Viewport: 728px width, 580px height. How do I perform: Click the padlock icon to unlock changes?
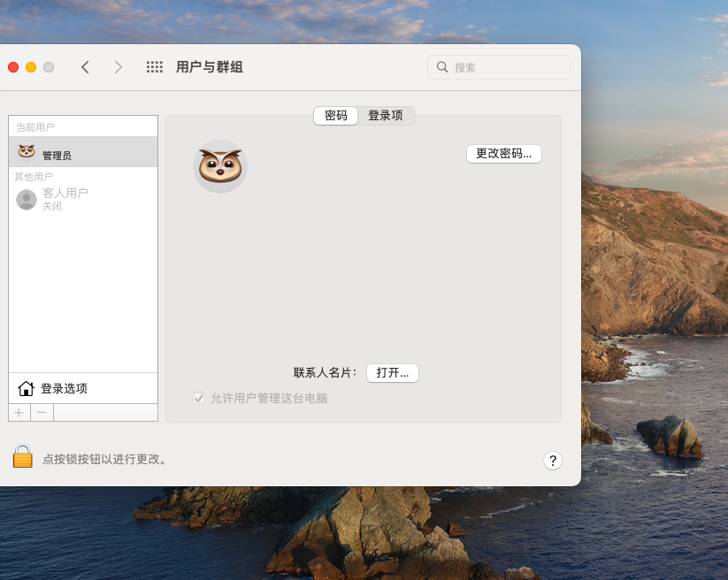coord(23,456)
